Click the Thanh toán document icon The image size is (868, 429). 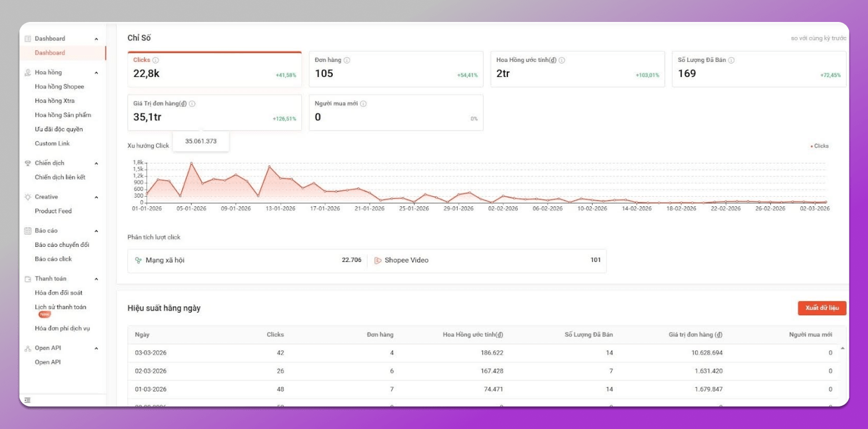click(27, 278)
